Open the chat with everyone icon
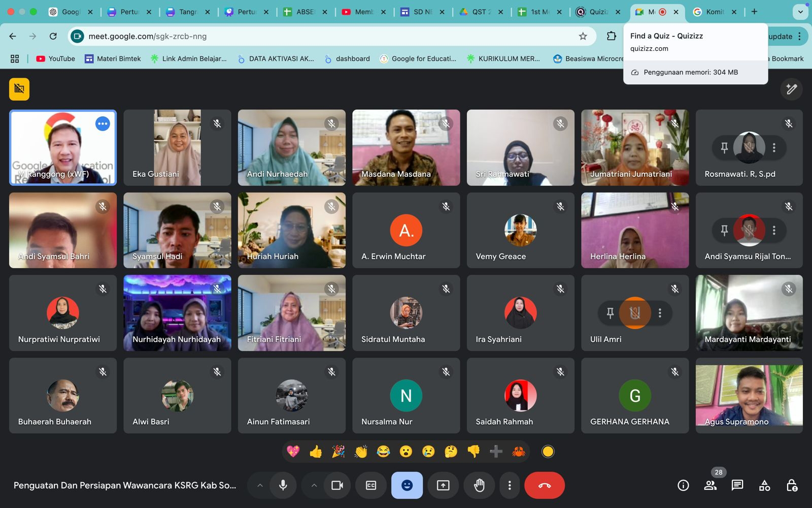812x508 pixels. tap(737, 486)
